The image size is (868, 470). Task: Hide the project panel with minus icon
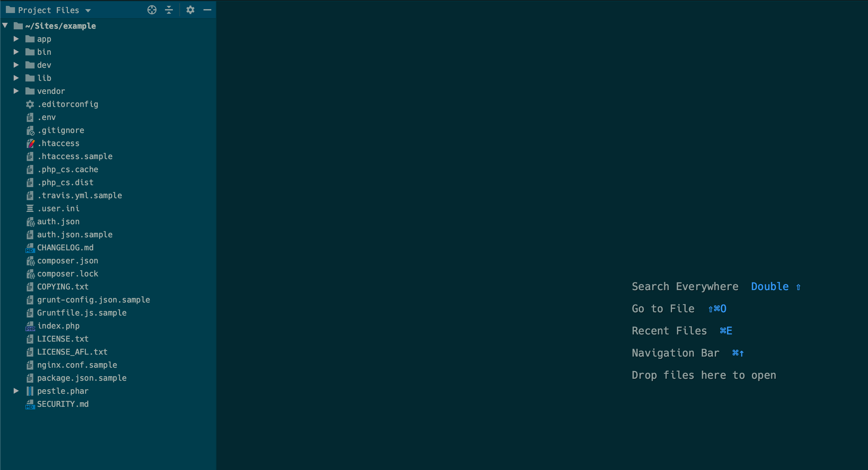[207, 10]
